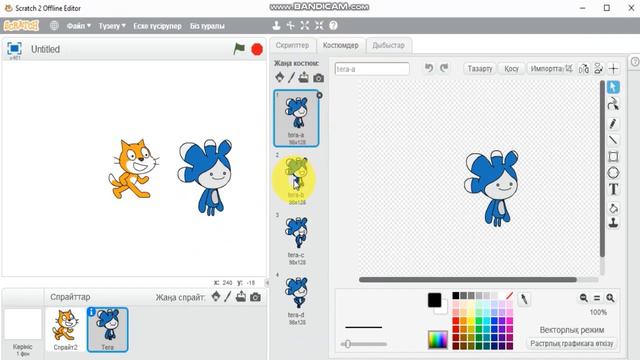Delete tera-a costume using its x button
The image size is (640, 360).
click(319, 95)
